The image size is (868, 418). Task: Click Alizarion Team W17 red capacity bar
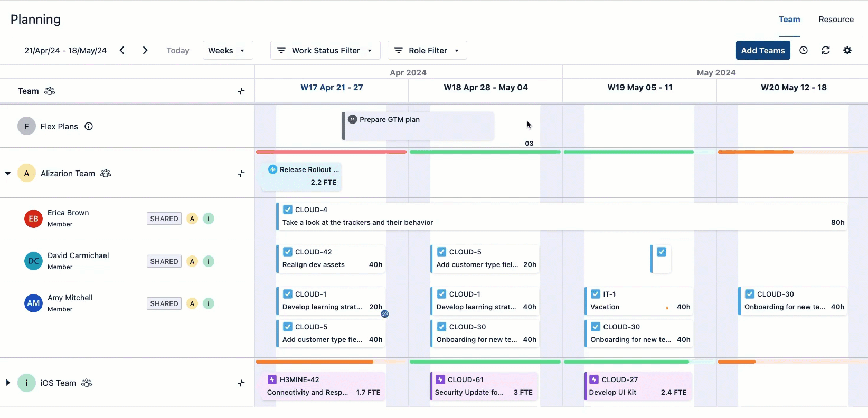click(331, 152)
